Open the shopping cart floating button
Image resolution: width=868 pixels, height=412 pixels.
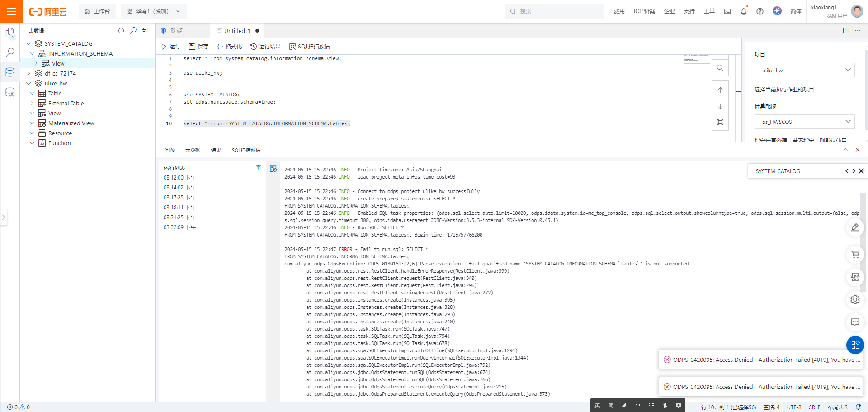[x=855, y=255]
